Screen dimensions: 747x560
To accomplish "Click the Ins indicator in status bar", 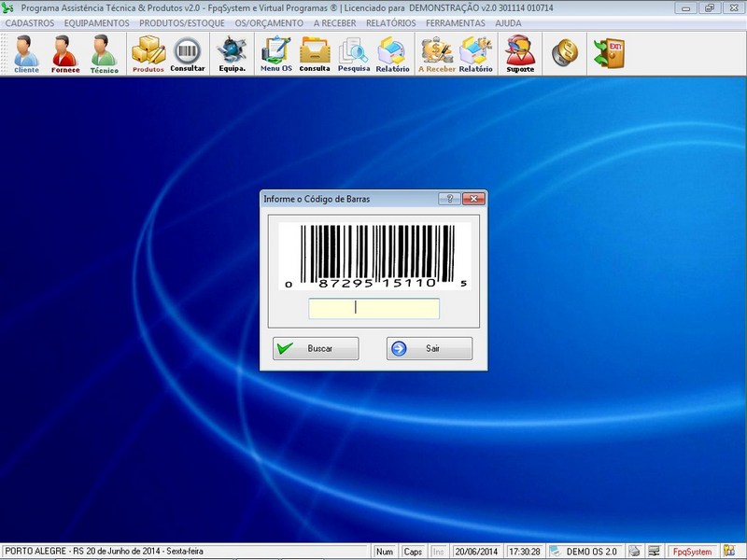I will point(438,552).
